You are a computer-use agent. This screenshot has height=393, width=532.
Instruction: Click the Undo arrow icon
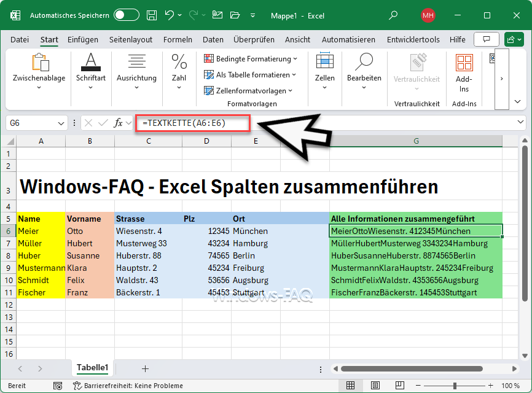[x=169, y=15]
